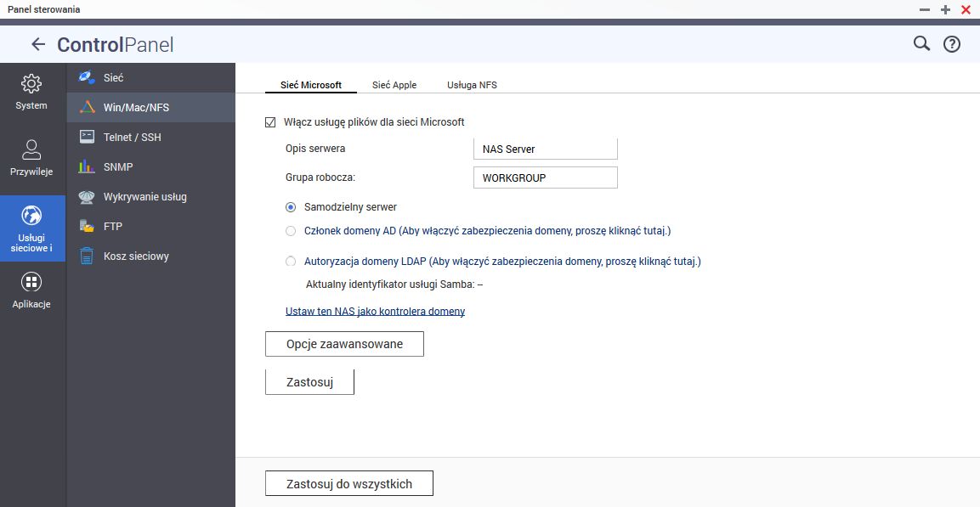Click the ControlPanel title text
Viewport: 980px width, 507px height.
coord(115,45)
